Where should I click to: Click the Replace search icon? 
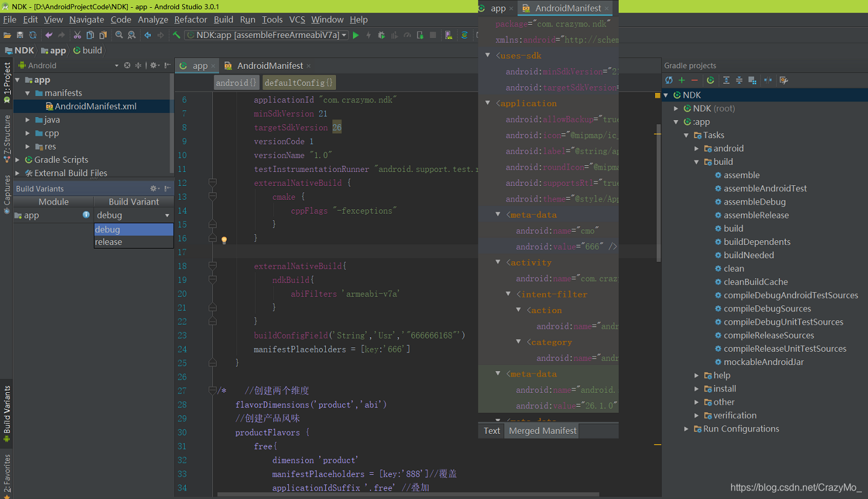(x=131, y=35)
